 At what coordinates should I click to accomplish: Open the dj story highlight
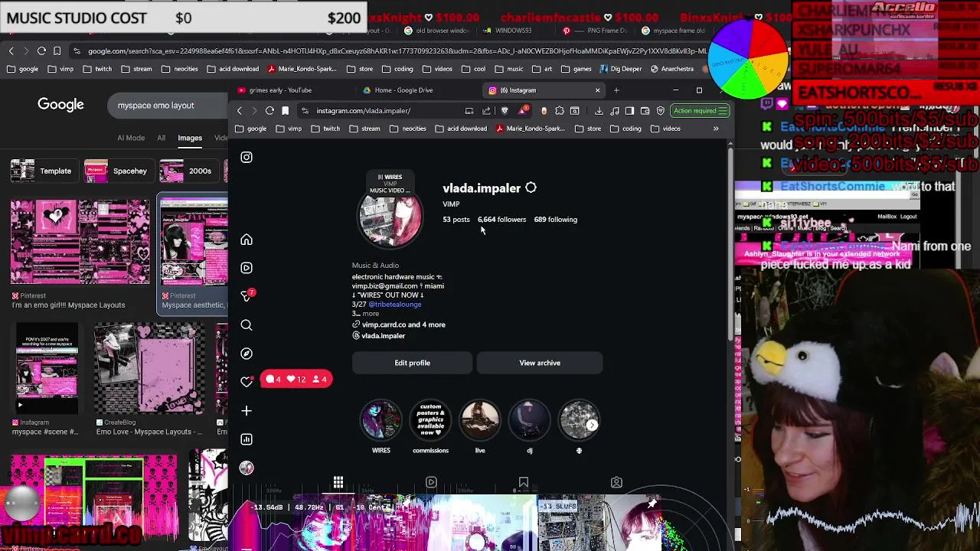(x=529, y=421)
